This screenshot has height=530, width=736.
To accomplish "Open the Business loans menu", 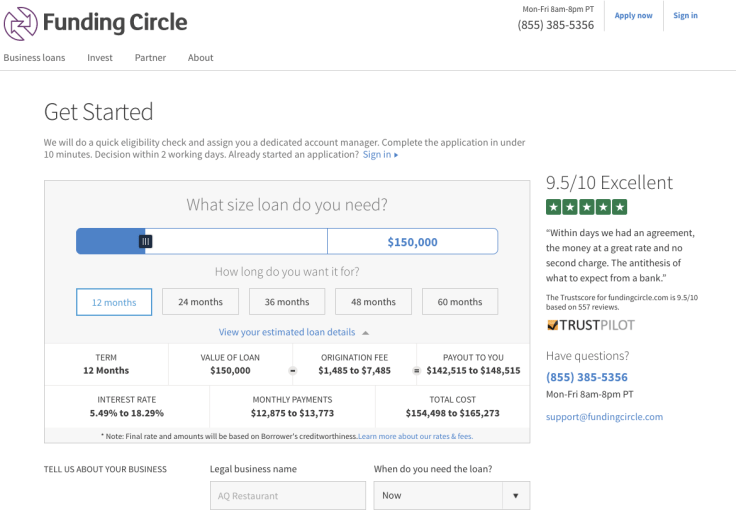I will click(34, 58).
